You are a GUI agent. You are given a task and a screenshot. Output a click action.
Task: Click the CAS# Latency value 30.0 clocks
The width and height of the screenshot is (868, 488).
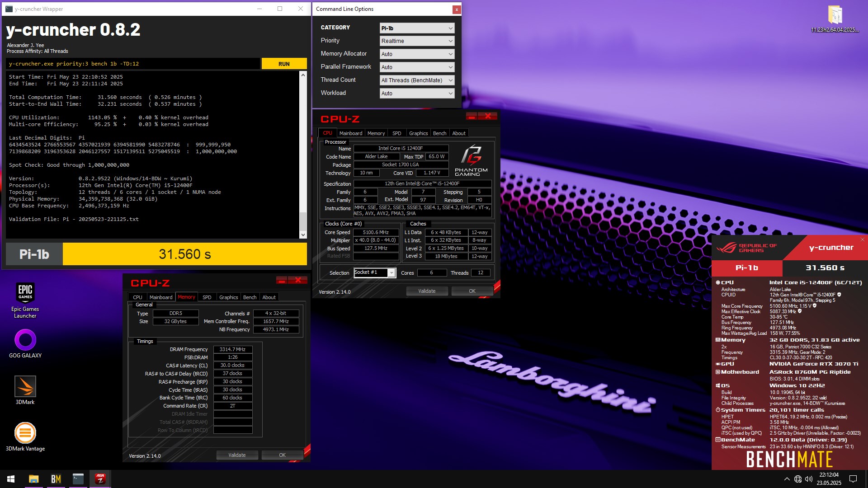click(x=232, y=366)
